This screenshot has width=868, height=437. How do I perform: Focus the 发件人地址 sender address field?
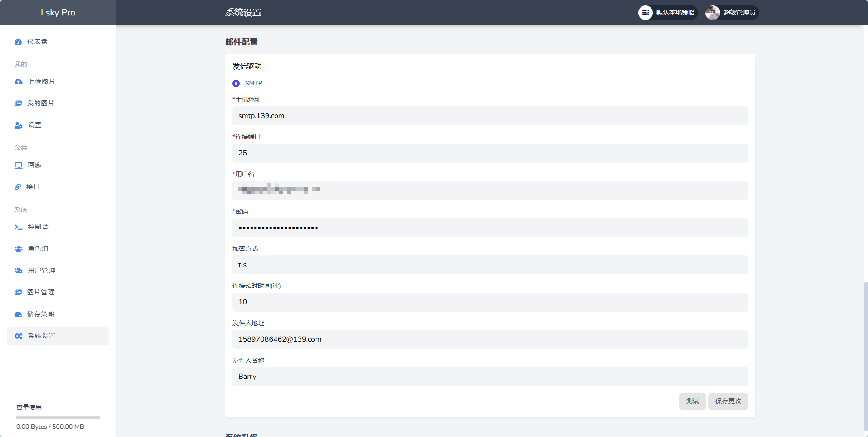click(x=490, y=339)
